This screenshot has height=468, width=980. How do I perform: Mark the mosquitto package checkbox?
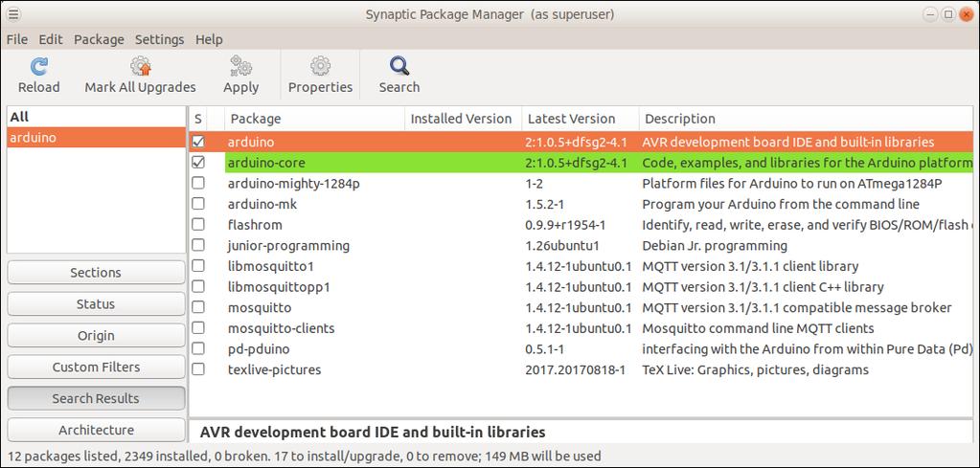[x=198, y=307]
